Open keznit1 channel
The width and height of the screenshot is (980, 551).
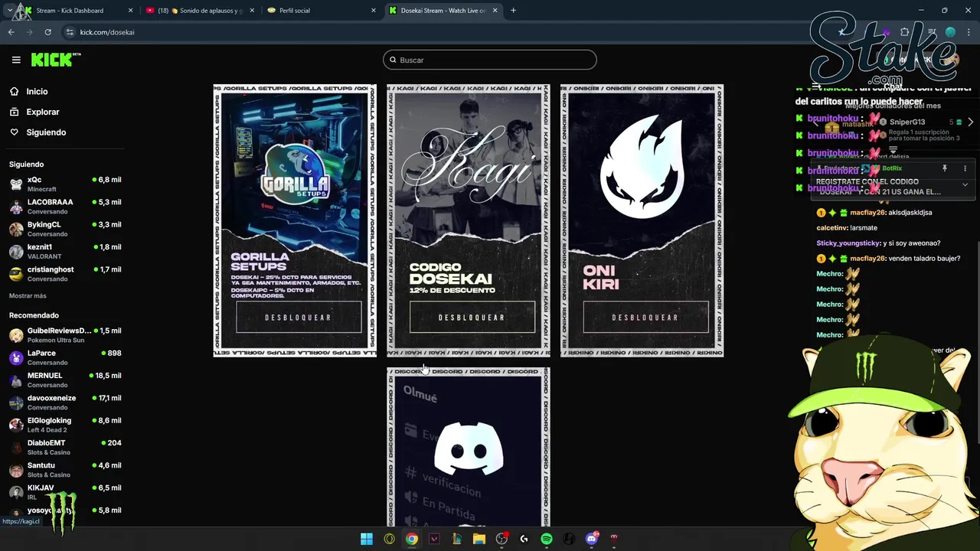click(65, 251)
